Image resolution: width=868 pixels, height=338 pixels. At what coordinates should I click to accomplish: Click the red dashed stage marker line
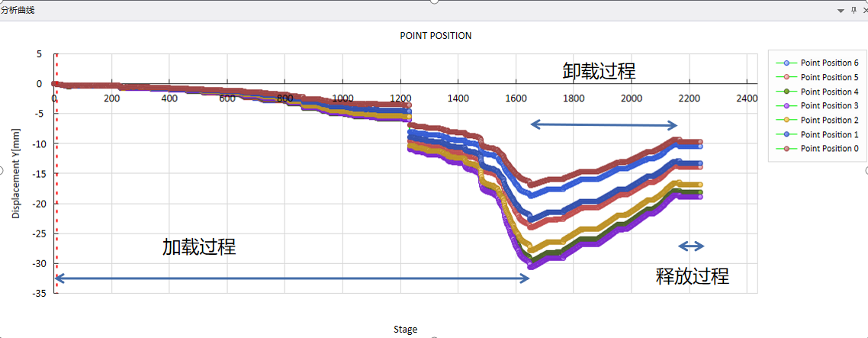(56, 191)
